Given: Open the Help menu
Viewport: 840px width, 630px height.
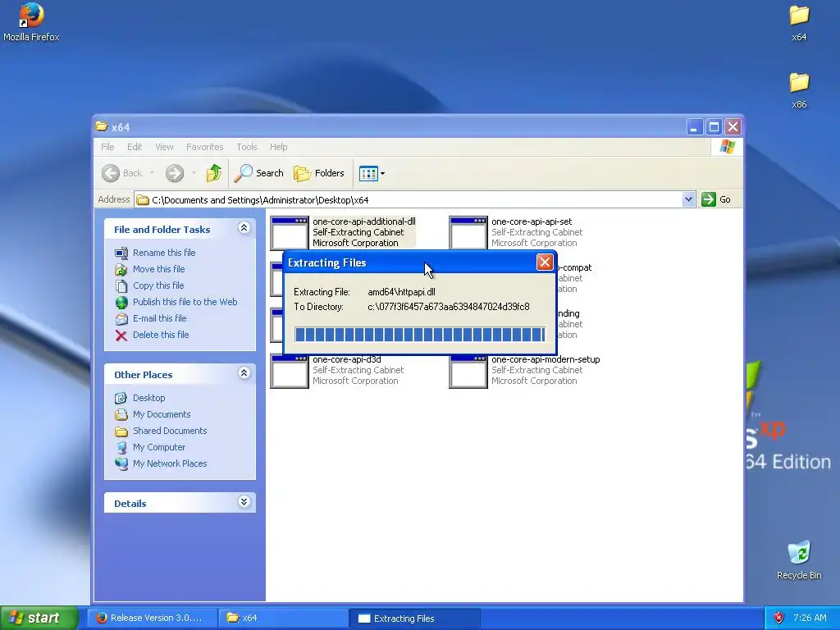Looking at the screenshot, I should pos(278,147).
